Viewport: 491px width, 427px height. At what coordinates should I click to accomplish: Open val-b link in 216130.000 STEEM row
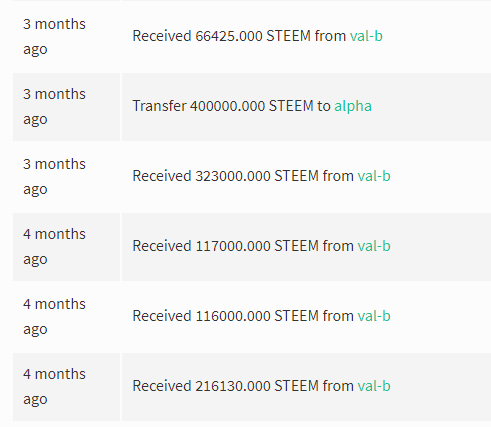tap(374, 386)
